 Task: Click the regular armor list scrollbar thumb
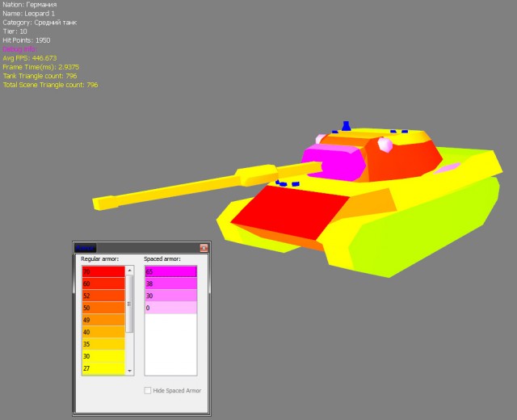tap(129, 304)
